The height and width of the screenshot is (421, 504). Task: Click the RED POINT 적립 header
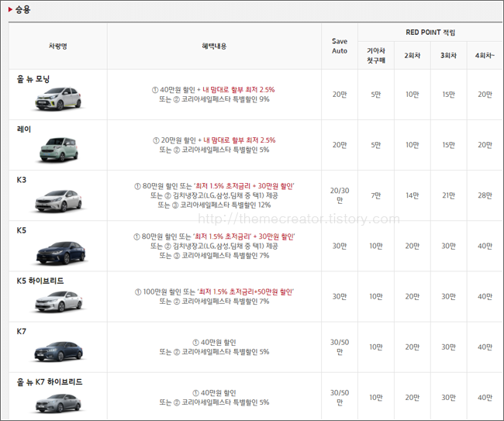(430, 32)
